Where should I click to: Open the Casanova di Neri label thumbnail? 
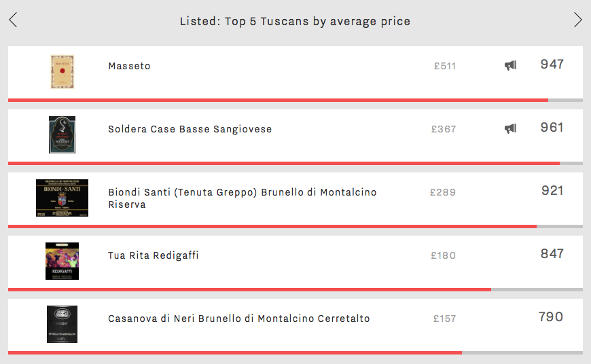tap(62, 325)
